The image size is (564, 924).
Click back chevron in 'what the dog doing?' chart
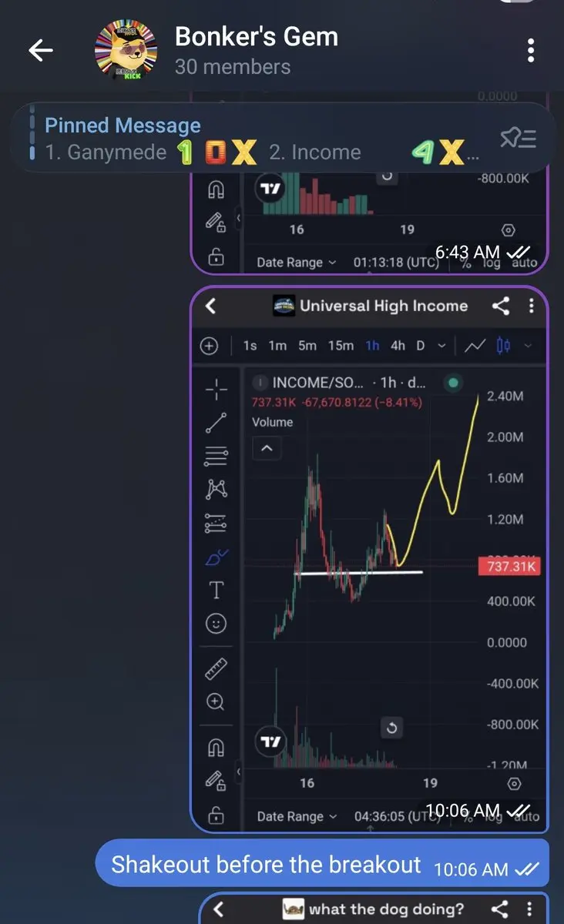(218, 909)
